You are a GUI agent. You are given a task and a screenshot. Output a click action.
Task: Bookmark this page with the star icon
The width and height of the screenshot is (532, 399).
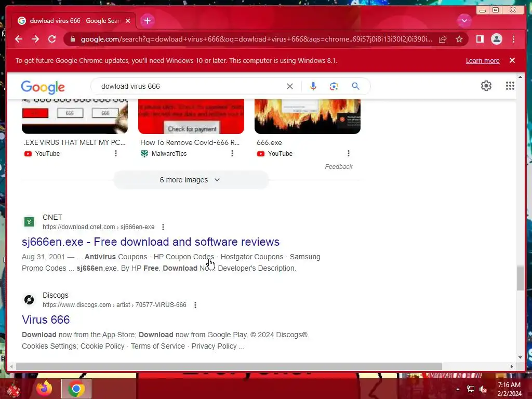[459, 39]
